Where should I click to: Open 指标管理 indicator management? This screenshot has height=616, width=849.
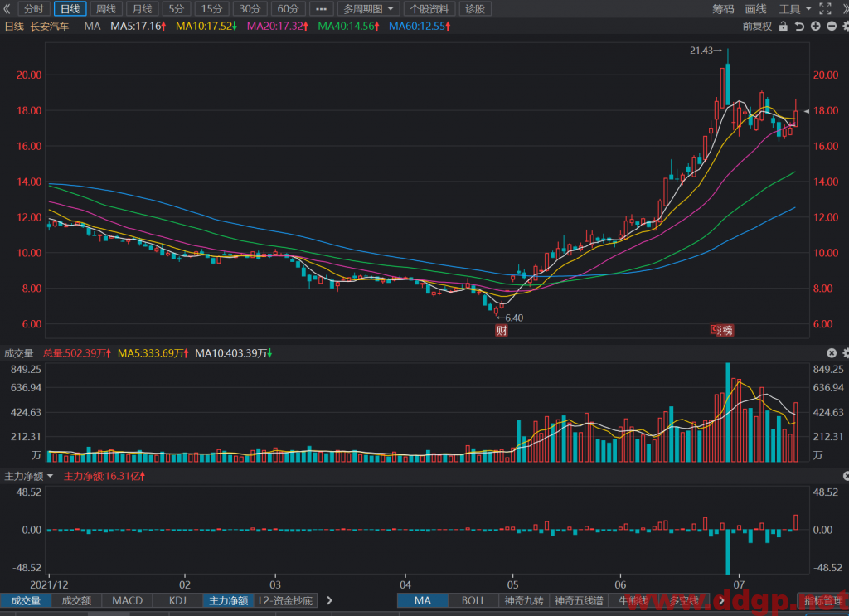823,600
